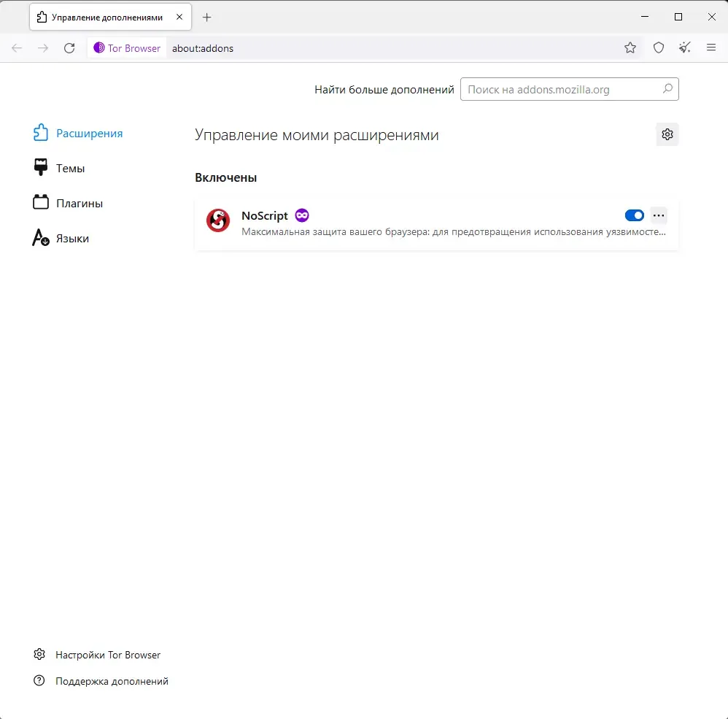Click the NoScript private browsing mask badge
The width and height of the screenshot is (728, 719).
(302, 215)
